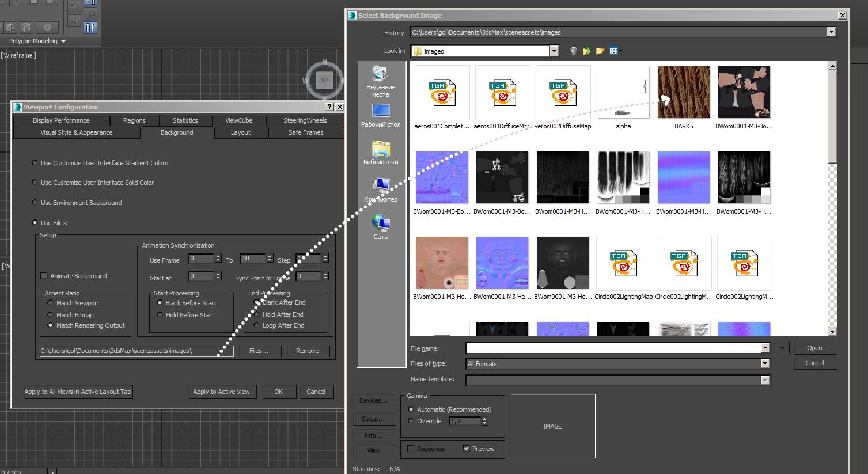Open the Files of type dropdown
Viewport: 868px width, 474px height.
coord(765,363)
